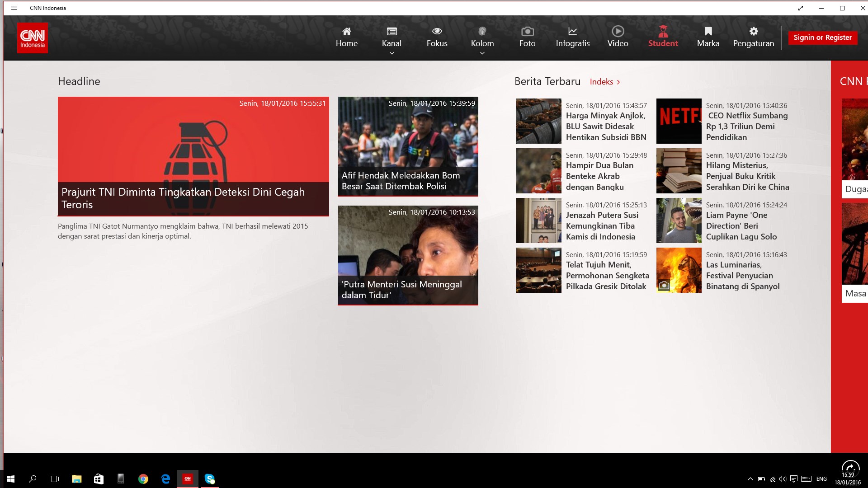Viewport: 868px width, 488px height.
Task: Open Skype from the taskbar
Action: click(210, 479)
